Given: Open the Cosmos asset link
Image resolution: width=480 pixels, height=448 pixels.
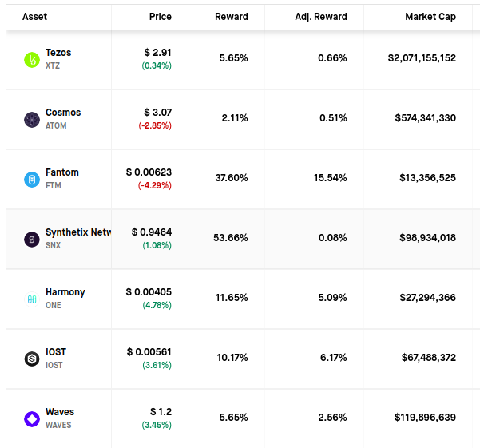Looking at the screenshot, I should [63, 113].
